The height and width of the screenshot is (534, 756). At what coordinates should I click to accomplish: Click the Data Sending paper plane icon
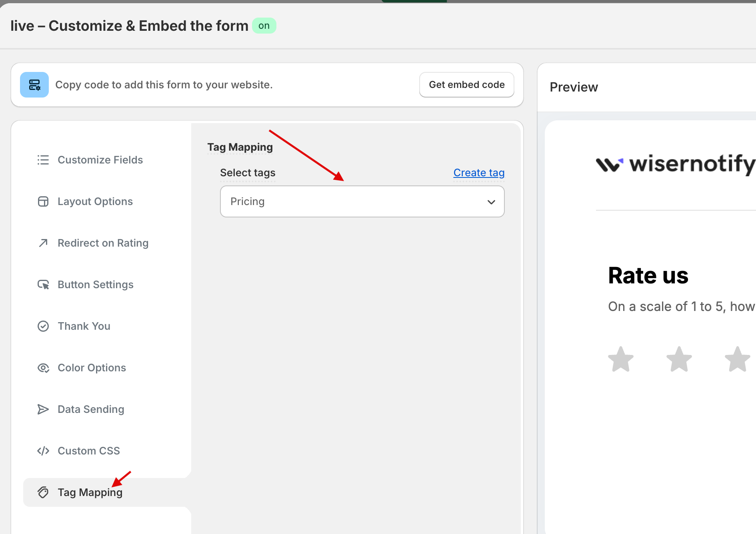click(x=43, y=409)
